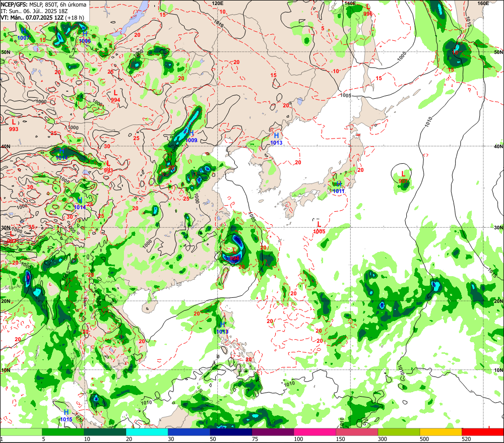The width and height of the screenshot is (504, 443).
Task: Select the rose-red 150 mm legend swatch
Action: 357,432
